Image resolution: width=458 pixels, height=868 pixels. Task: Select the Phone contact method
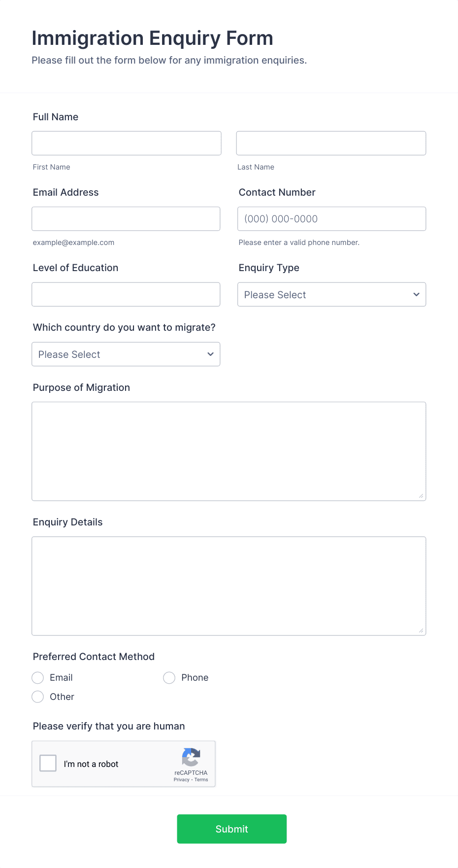point(169,678)
